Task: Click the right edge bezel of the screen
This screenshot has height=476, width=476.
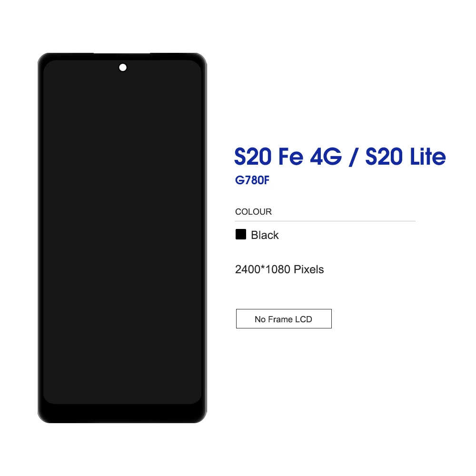Action: click(204, 238)
